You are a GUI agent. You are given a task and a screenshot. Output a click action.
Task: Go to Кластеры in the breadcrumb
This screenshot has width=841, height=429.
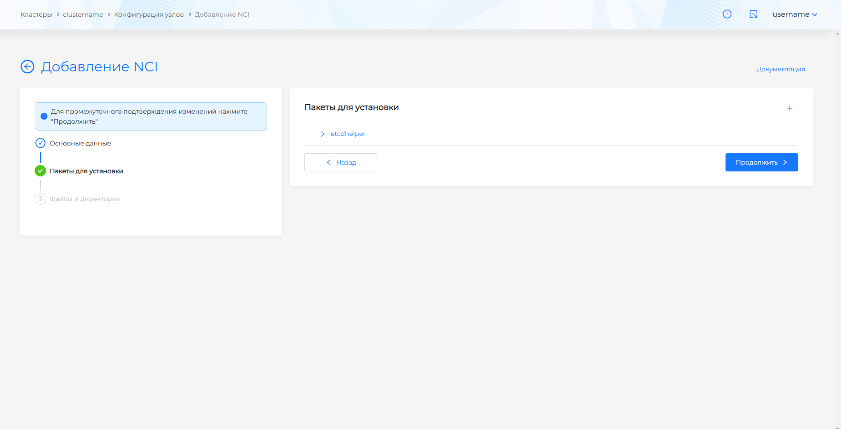pos(36,14)
